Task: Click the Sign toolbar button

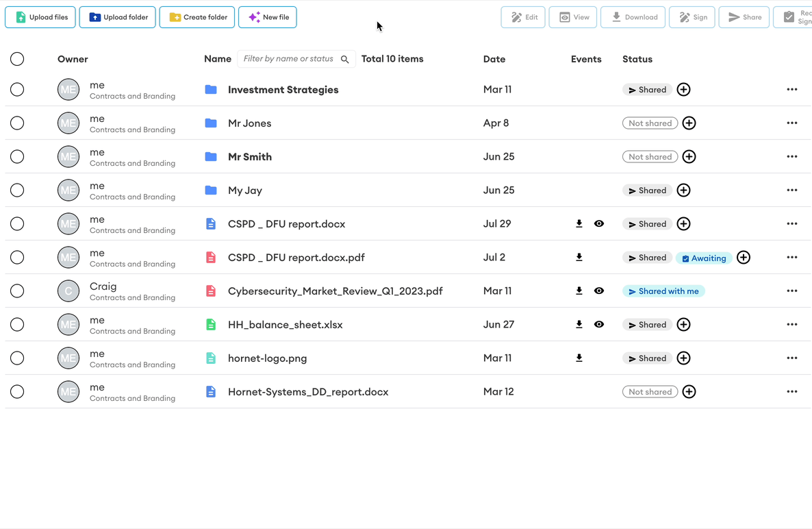Action: pos(692,17)
